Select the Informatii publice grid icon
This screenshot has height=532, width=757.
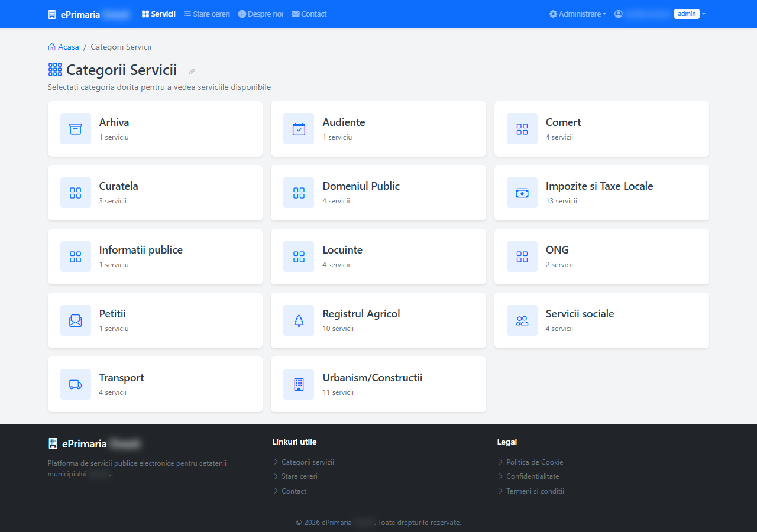coord(76,257)
